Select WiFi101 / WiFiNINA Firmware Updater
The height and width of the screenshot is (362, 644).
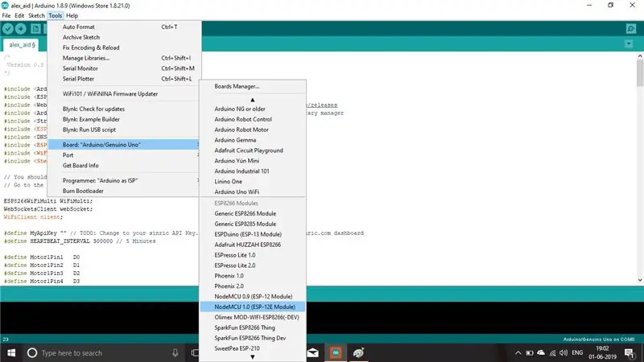point(124,93)
